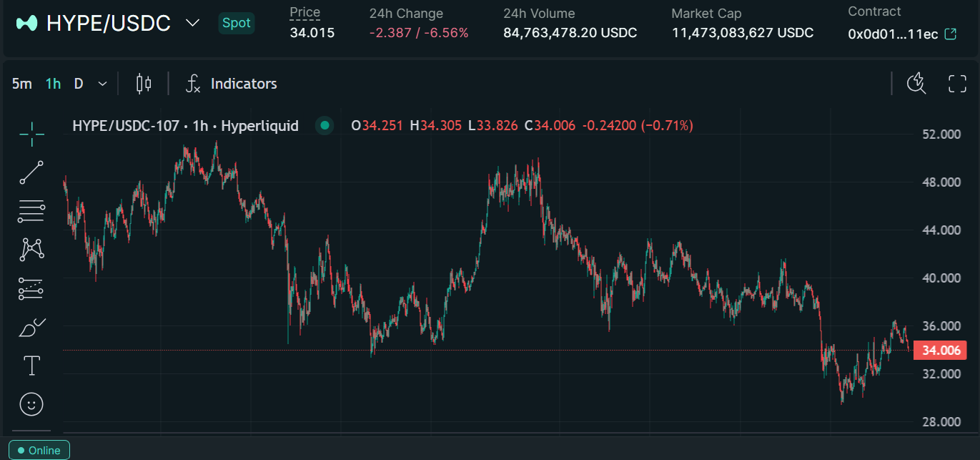
Task: Open the emoji icons tool
Action: [x=31, y=405]
